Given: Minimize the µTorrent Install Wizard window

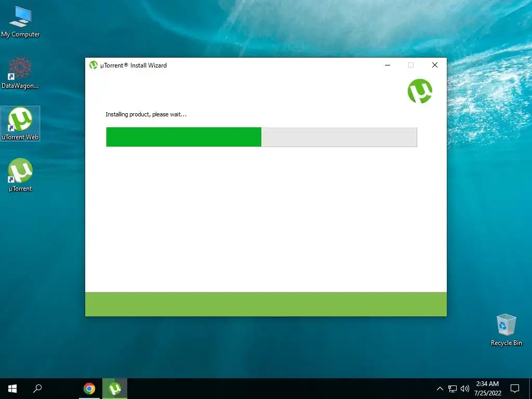Looking at the screenshot, I should pos(388,65).
